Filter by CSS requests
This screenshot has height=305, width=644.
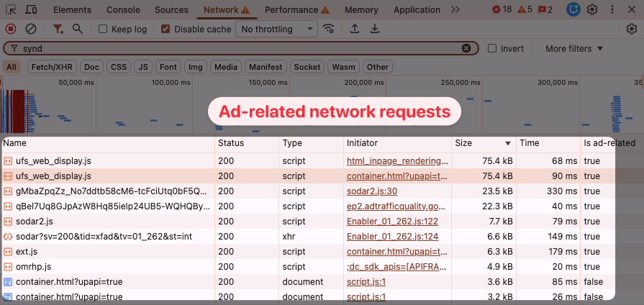coord(119,67)
